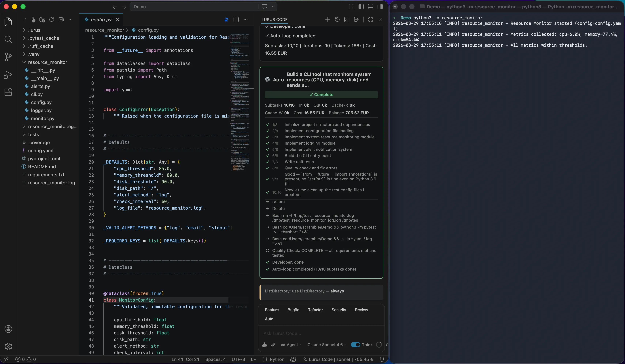Choose the Review mode tab
Screen dimensions: 625x364
tap(361, 310)
